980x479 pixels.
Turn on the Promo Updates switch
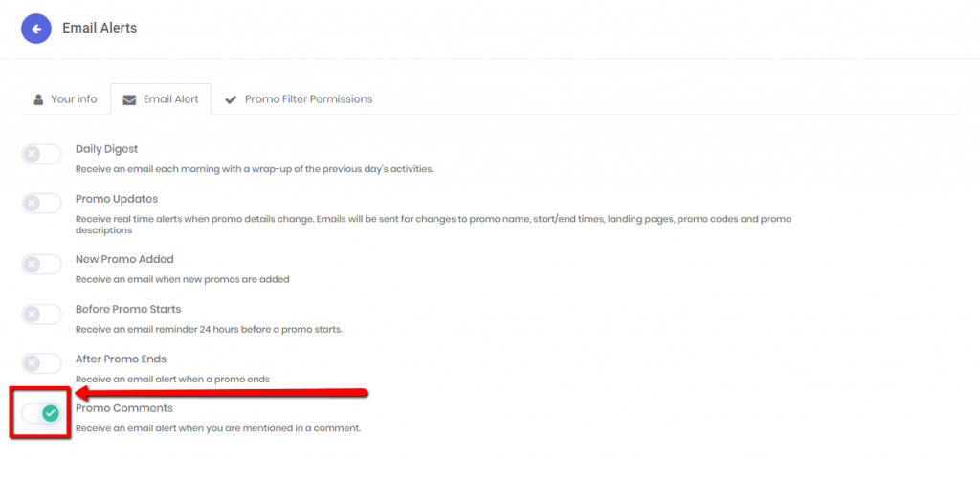click(42, 203)
